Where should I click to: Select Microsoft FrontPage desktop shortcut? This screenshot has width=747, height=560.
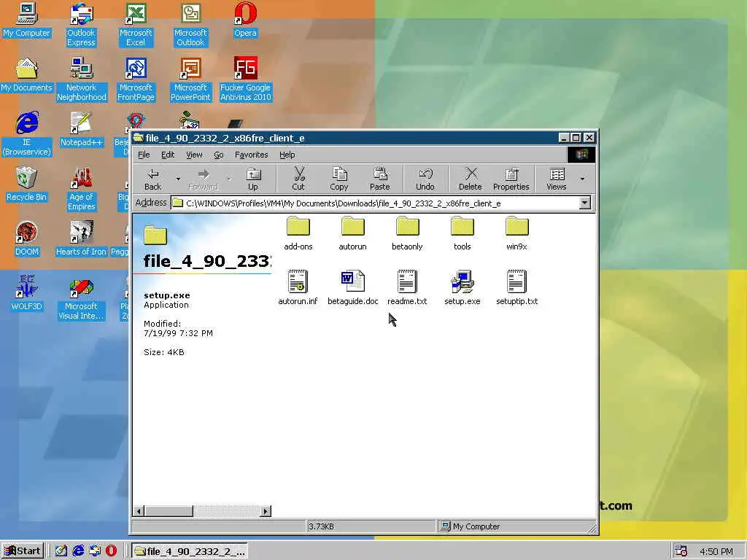[136, 79]
